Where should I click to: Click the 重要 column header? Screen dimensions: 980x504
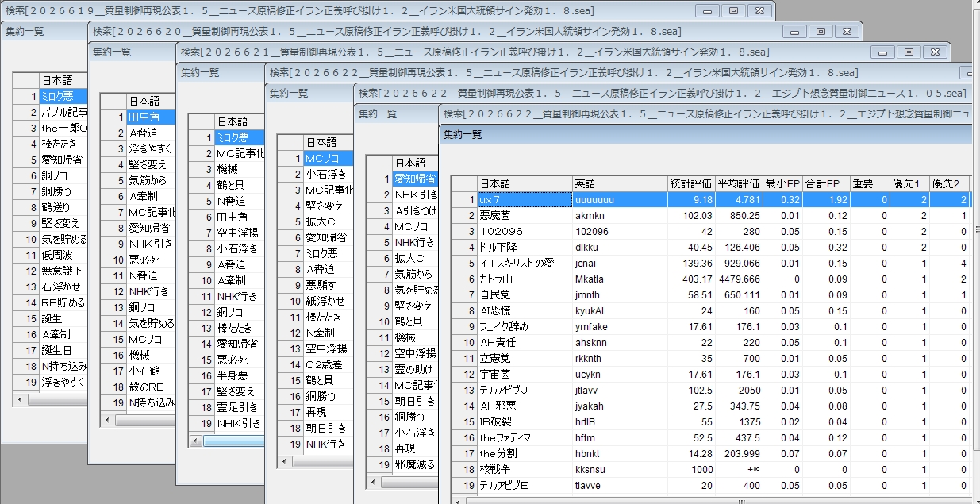pos(869,184)
